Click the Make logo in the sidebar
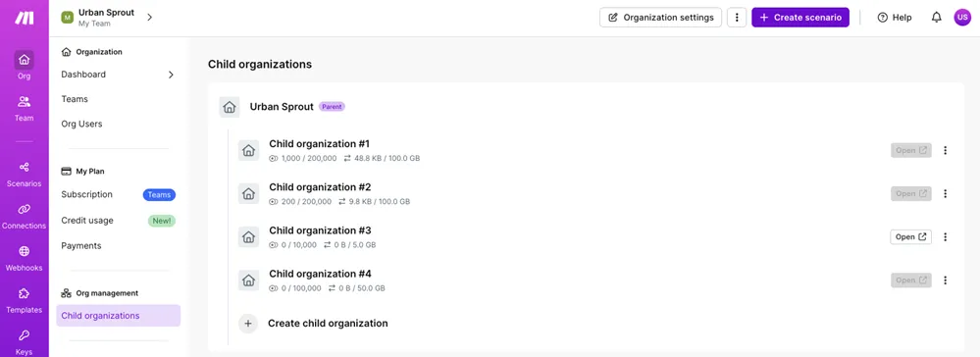The width and height of the screenshot is (980, 357). (25, 18)
